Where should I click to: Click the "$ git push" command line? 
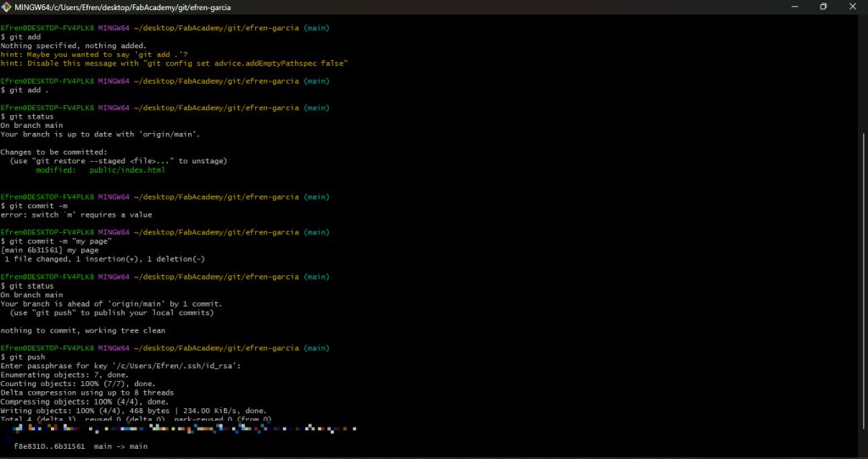24,357
